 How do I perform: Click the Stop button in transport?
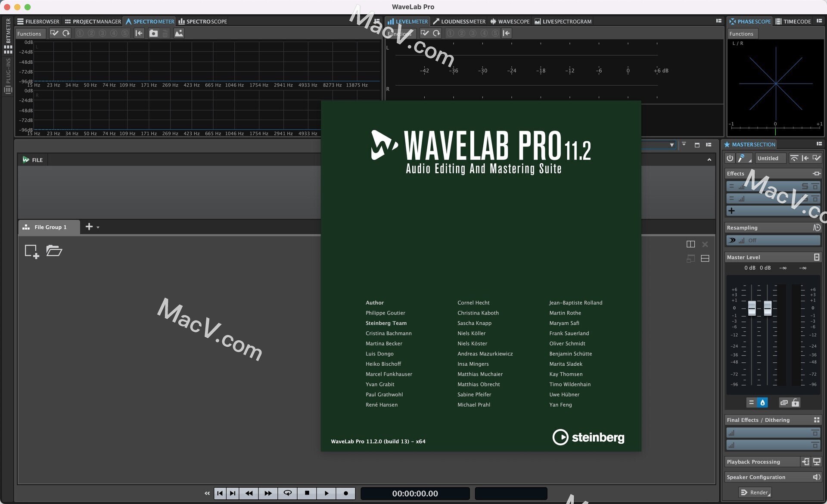[x=307, y=493]
